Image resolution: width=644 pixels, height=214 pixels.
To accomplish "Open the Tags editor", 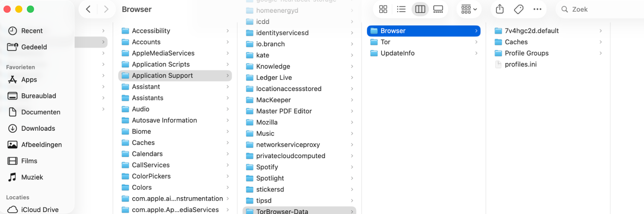I will [519, 9].
